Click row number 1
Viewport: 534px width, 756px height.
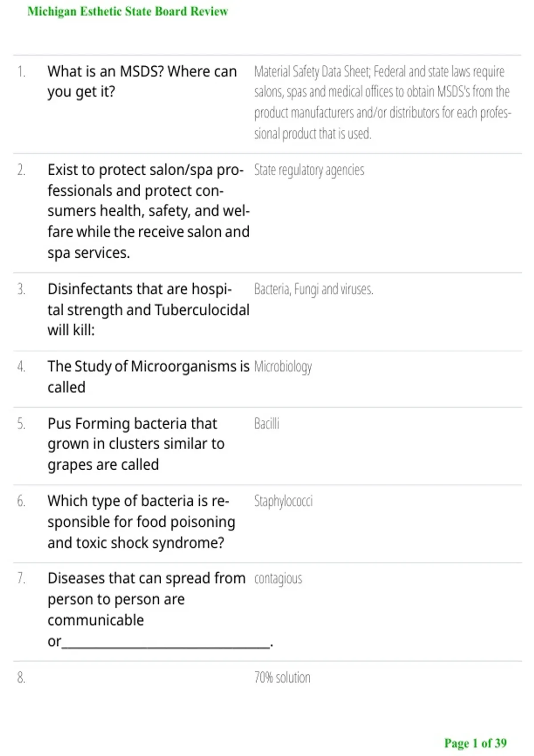(x=21, y=72)
